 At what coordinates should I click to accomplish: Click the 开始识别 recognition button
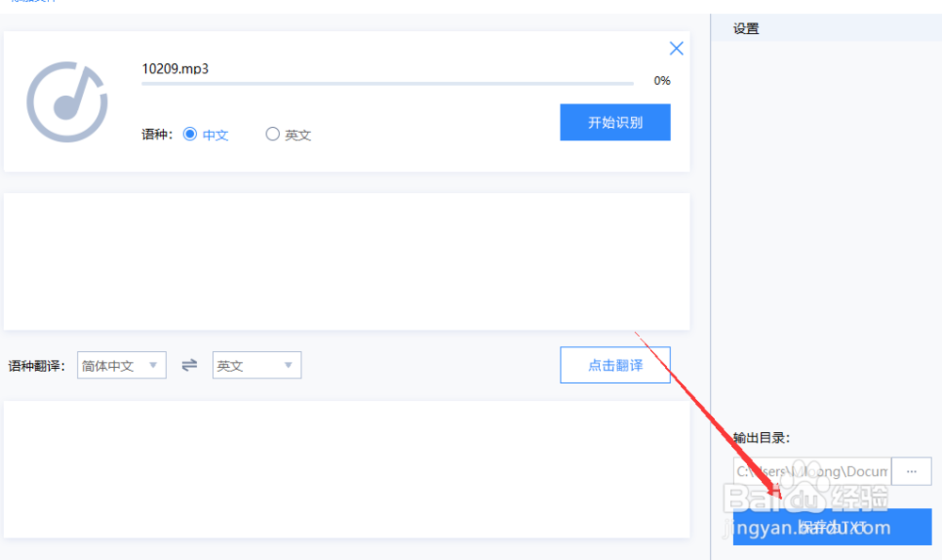point(615,121)
